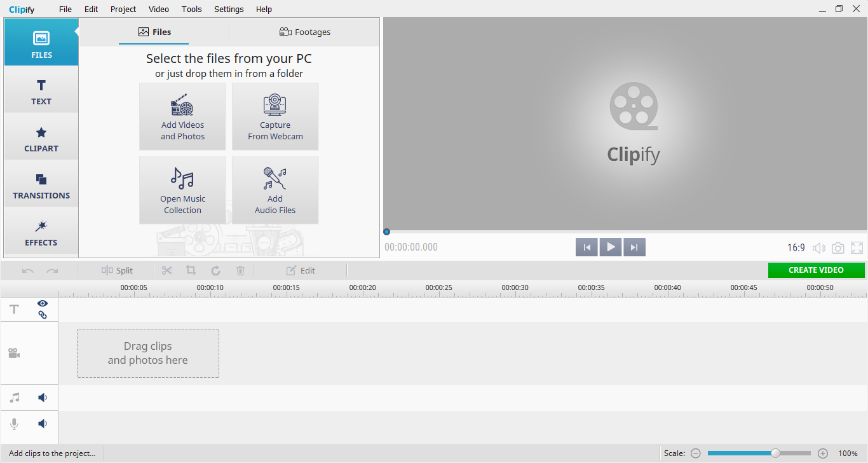Toggle text track visibility eye icon
Viewport: 868px width, 463px height.
43,303
